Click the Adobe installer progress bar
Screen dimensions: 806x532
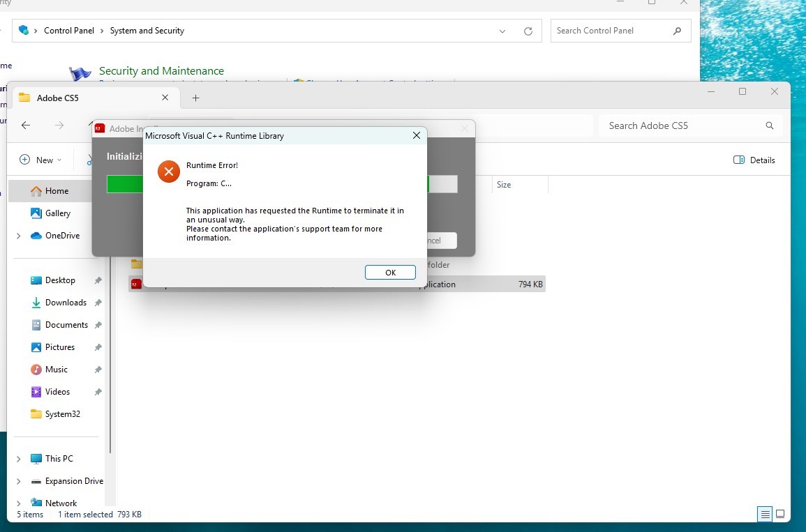(282, 184)
